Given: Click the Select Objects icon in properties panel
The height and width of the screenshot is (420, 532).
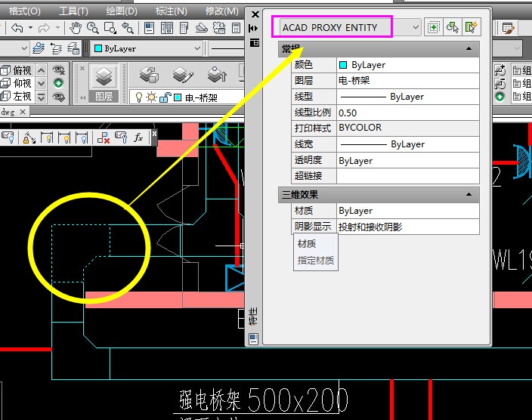Looking at the screenshot, I should tap(453, 27).
